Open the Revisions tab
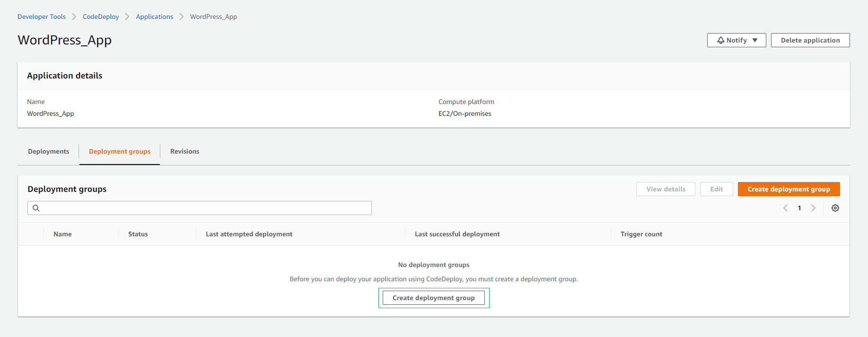868x337 pixels. tap(184, 151)
